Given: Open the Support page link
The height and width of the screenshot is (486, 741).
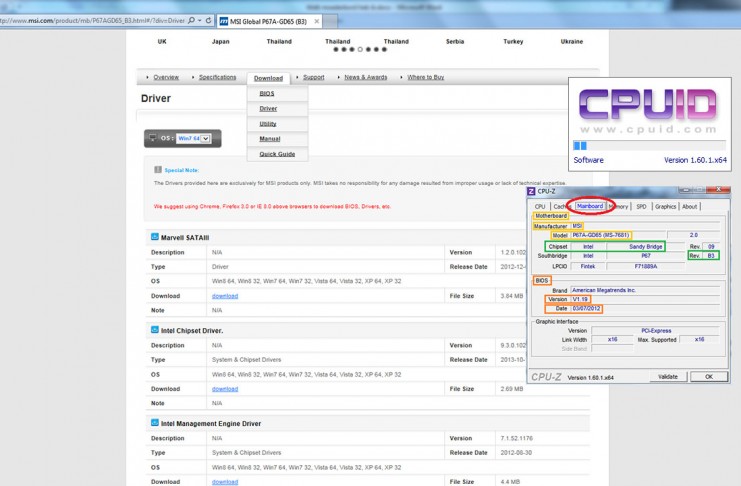Looking at the screenshot, I should click(314, 77).
